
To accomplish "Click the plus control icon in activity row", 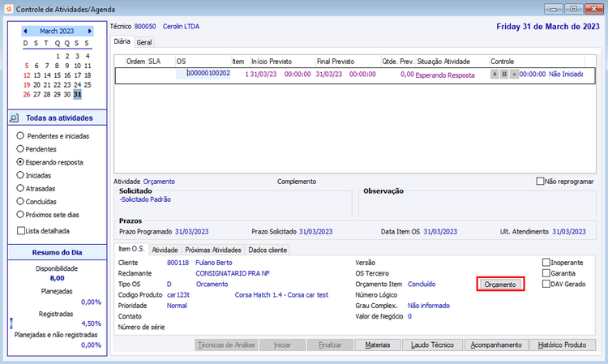I will [x=514, y=74].
